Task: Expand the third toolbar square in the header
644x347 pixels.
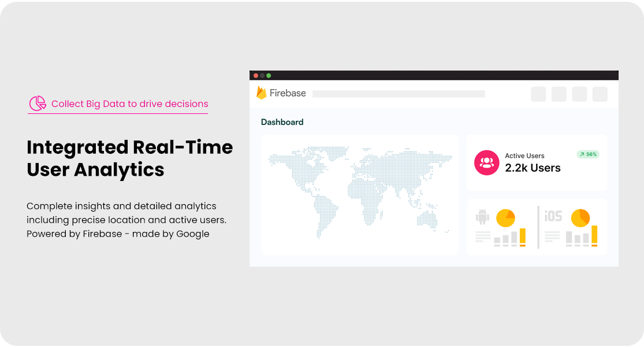Action: [x=579, y=94]
